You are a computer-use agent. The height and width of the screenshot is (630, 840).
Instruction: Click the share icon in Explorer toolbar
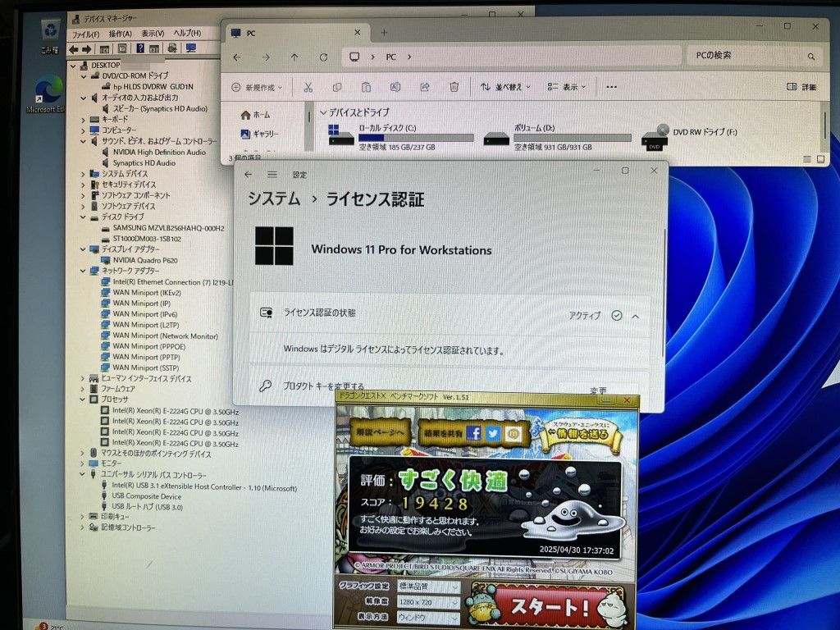pyautogui.click(x=425, y=87)
